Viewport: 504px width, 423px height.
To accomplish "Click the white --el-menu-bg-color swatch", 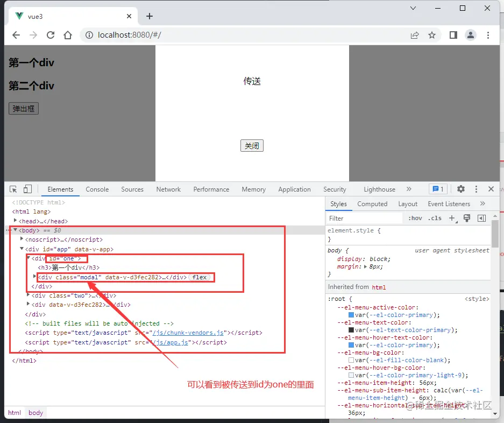I will pos(351,360).
